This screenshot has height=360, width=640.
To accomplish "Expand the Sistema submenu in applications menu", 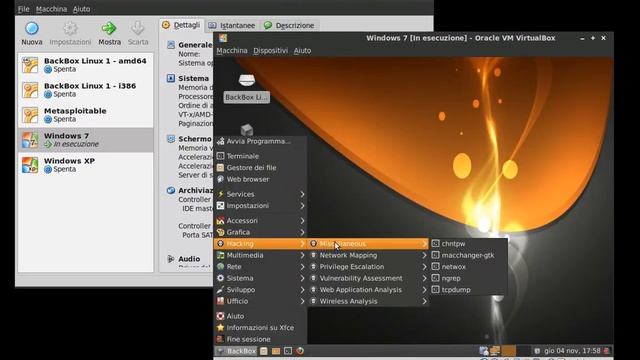I will (x=260, y=278).
